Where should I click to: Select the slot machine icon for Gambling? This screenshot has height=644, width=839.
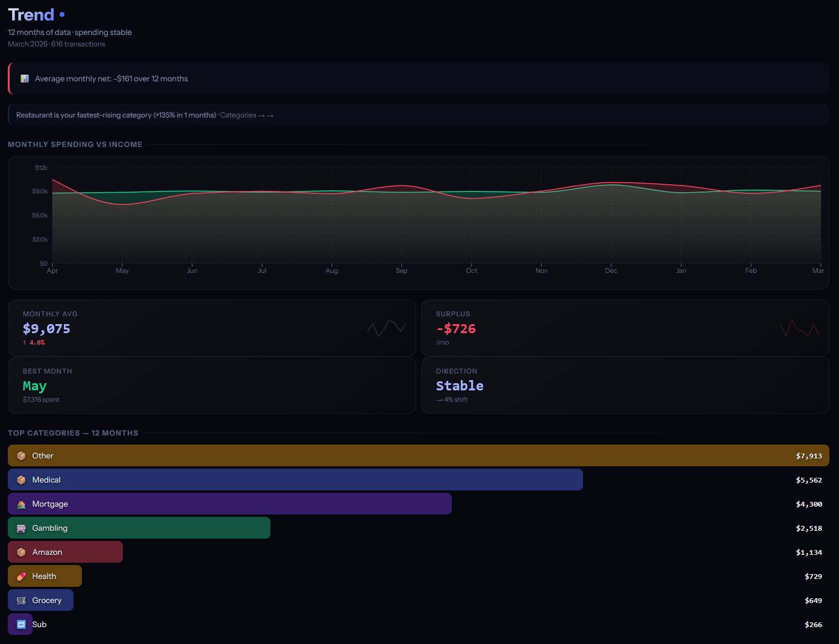pyautogui.click(x=22, y=528)
